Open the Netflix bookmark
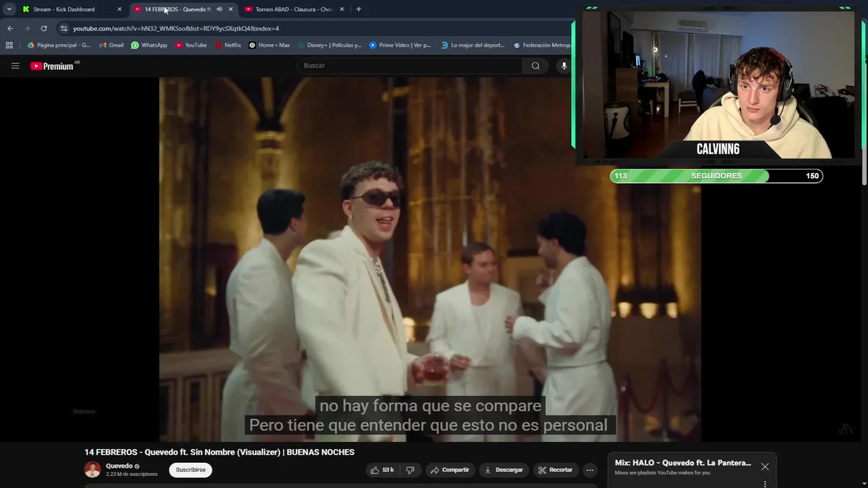 [228, 45]
